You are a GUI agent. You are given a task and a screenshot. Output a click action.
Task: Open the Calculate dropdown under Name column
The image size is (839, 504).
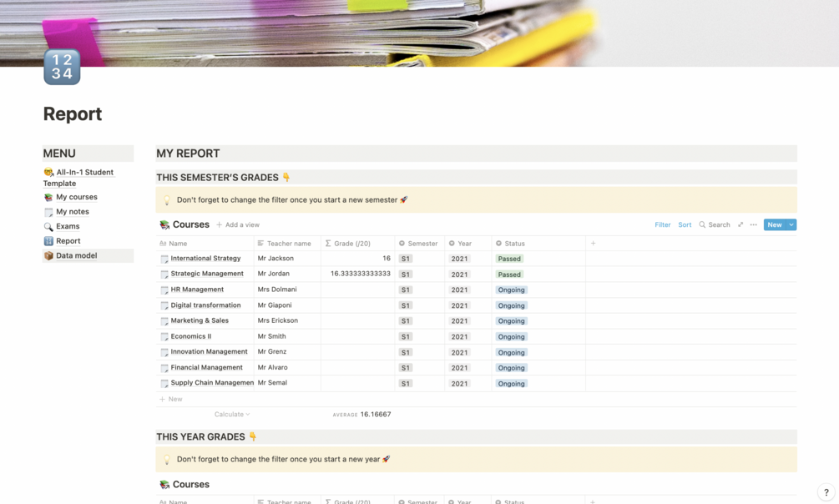232,414
